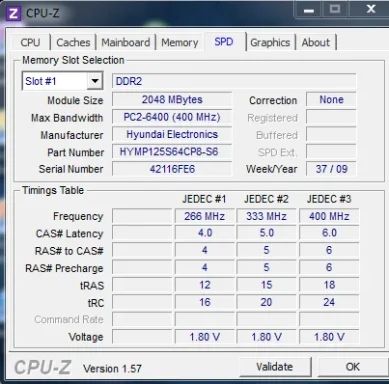This screenshot has width=389, height=384.
Task: Click the JEDEC #1 voltage 1.80 V
Action: [205, 337]
